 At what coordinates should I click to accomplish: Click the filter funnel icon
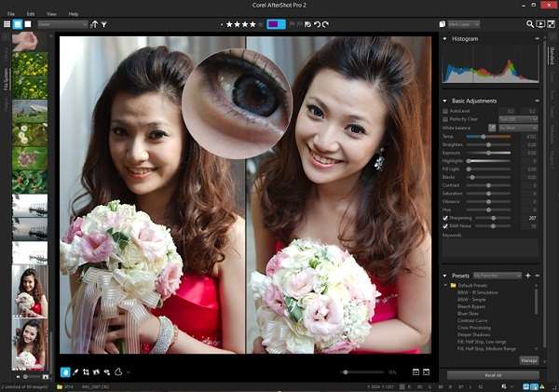(103, 24)
